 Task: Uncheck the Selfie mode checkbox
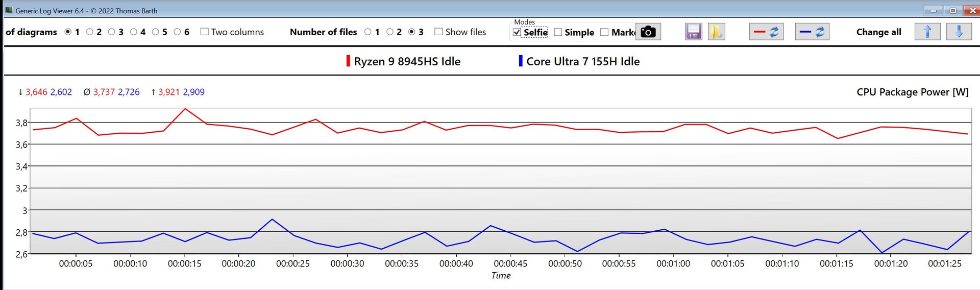(x=517, y=32)
